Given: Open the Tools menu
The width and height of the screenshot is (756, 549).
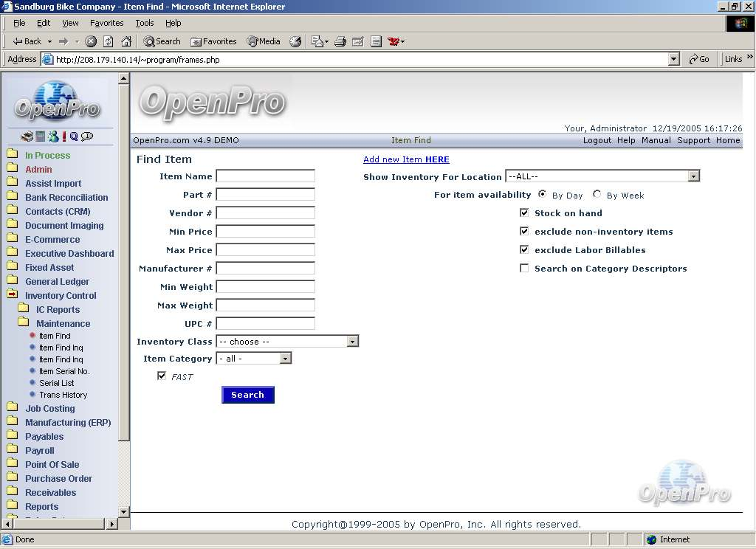Looking at the screenshot, I should pyautogui.click(x=145, y=23).
